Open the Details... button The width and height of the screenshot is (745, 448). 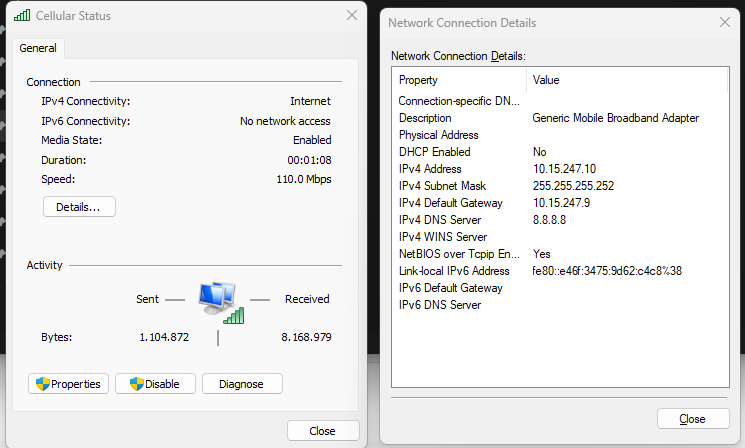click(x=79, y=207)
